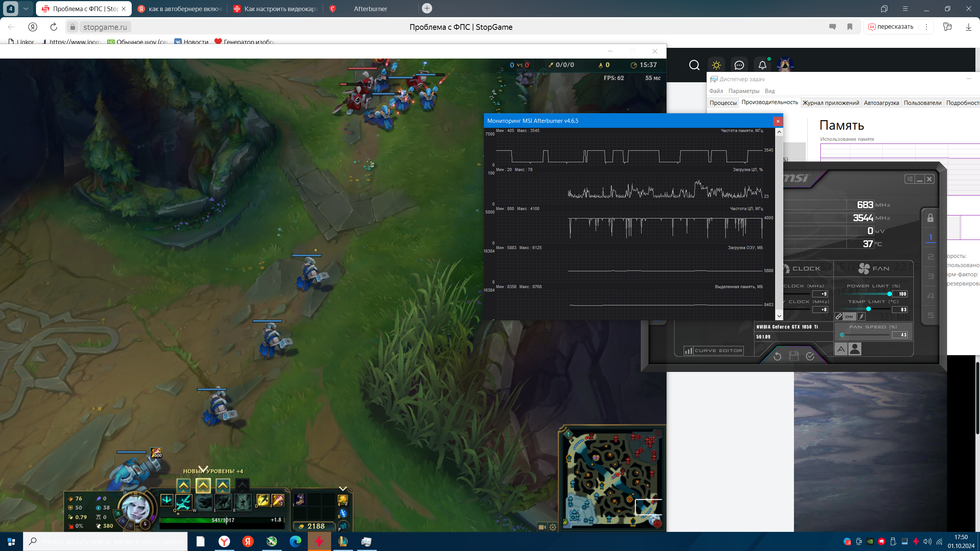Open the Файл menu in Task Manager
The image size is (980, 551).
point(716,91)
